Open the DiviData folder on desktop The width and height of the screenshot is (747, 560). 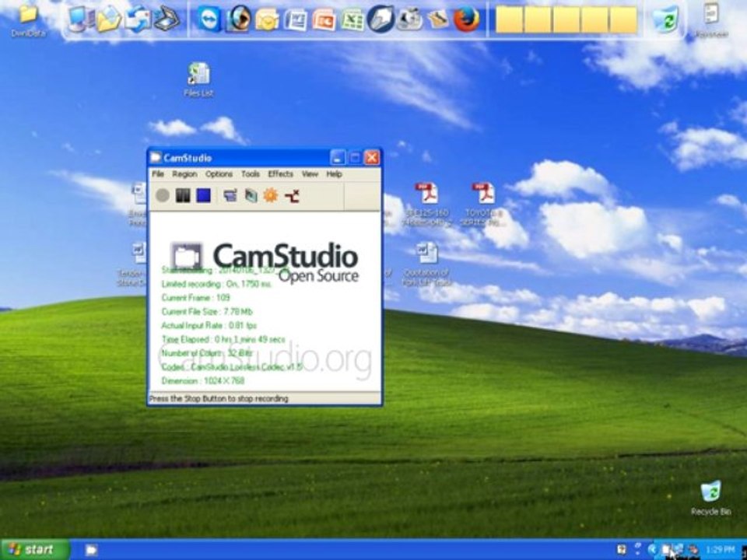coord(28,19)
